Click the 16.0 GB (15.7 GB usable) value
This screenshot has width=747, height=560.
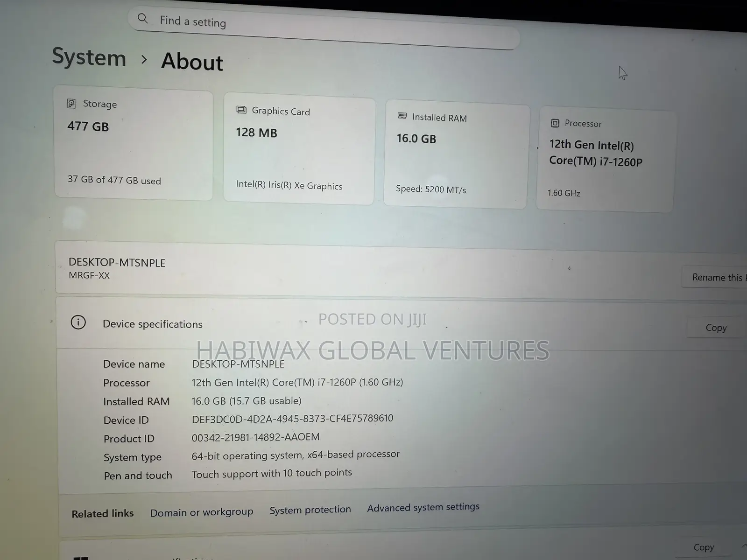click(247, 401)
